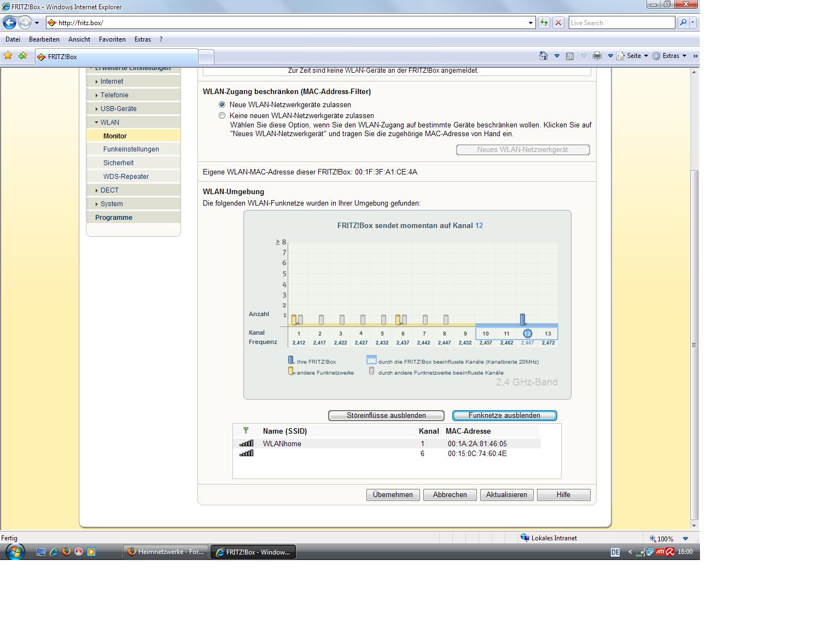Click the Störeinflüsse ausblenden button
Screen dimensions: 840x630
[386, 416]
